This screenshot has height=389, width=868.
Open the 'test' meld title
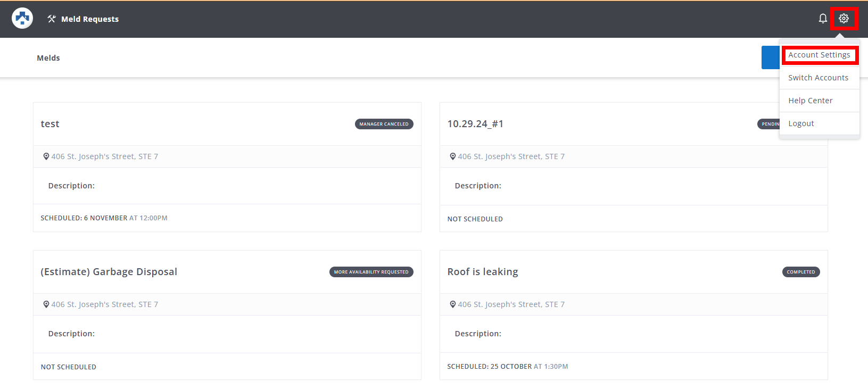[x=50, y=124]
